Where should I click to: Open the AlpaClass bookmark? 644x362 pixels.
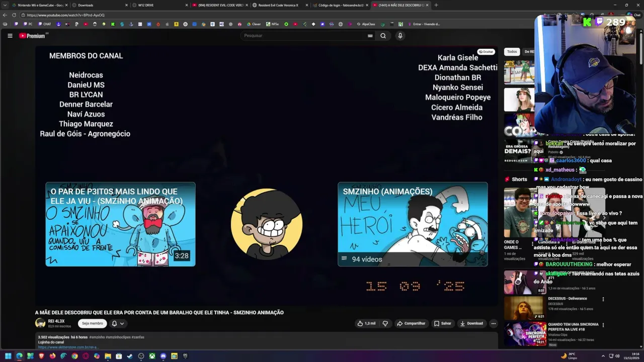[366, 24]
